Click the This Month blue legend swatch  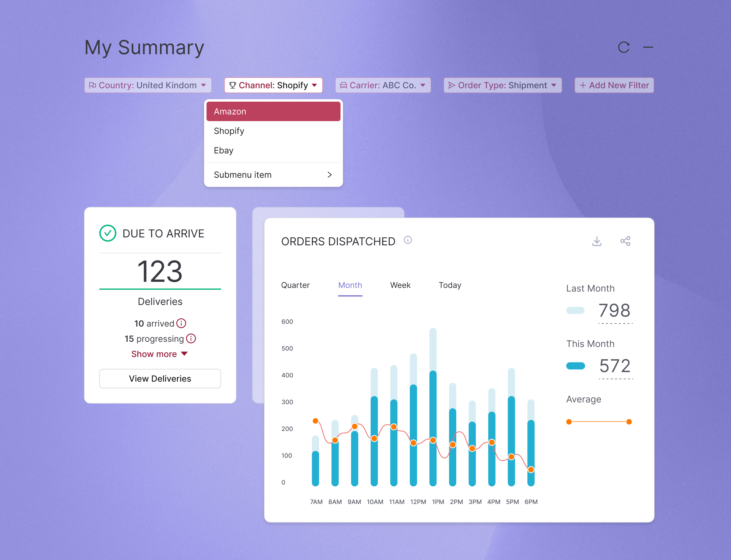[x=576, y=366]
